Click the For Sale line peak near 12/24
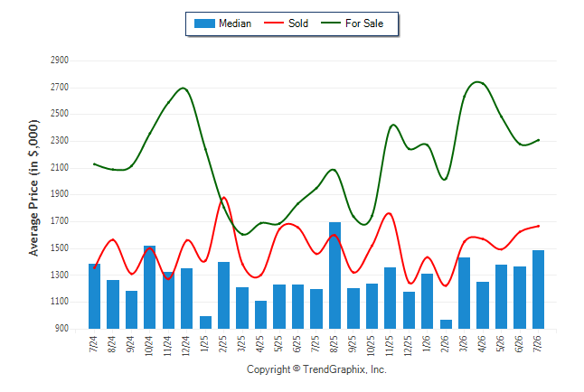Viewport: 584px width, 392px height. coord(183,89)
